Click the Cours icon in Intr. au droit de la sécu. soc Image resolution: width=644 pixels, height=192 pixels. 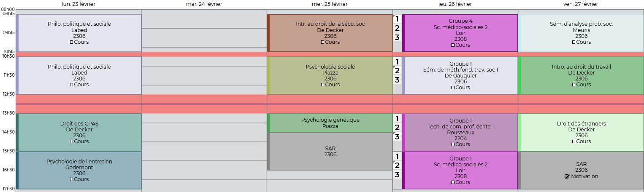pyautogui.click(x=322, y=42)
